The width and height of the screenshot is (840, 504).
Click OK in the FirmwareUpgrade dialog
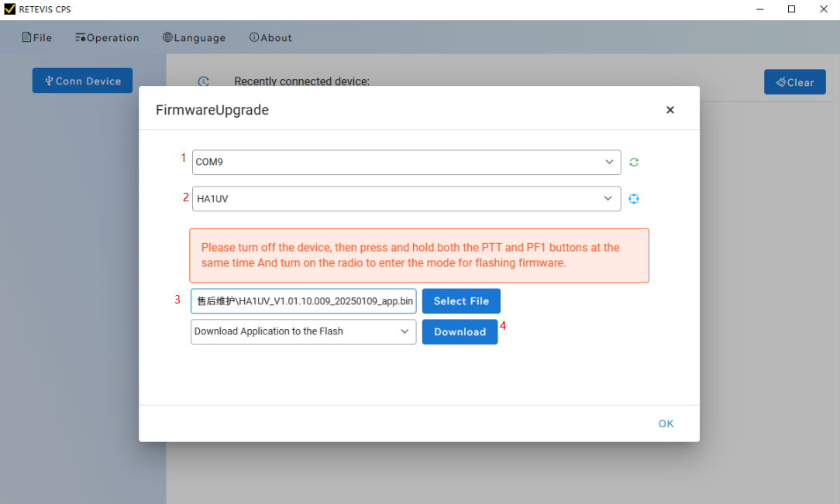pos(666,423)
